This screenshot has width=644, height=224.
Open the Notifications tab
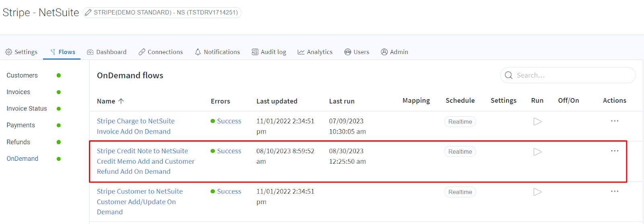(217, 52)
